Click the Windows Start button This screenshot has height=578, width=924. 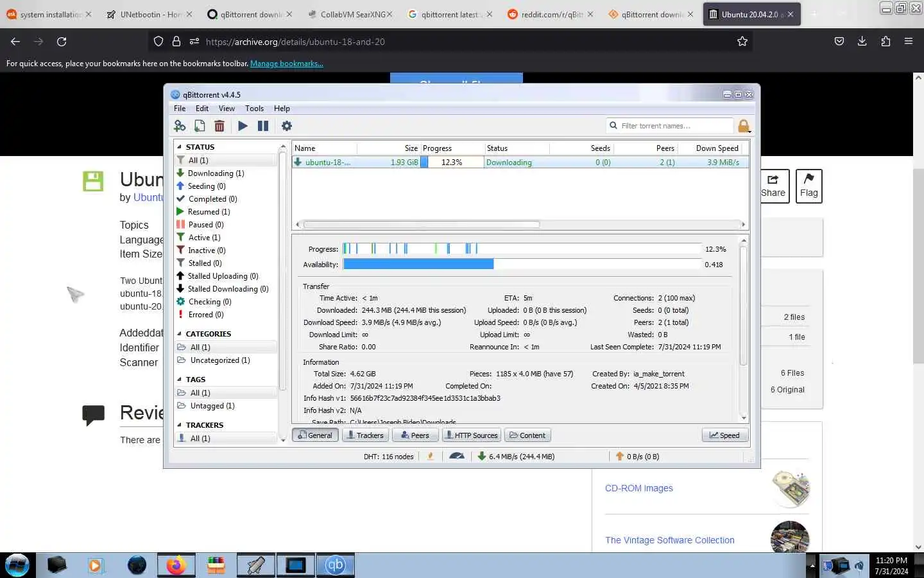(x=17, y=565)
